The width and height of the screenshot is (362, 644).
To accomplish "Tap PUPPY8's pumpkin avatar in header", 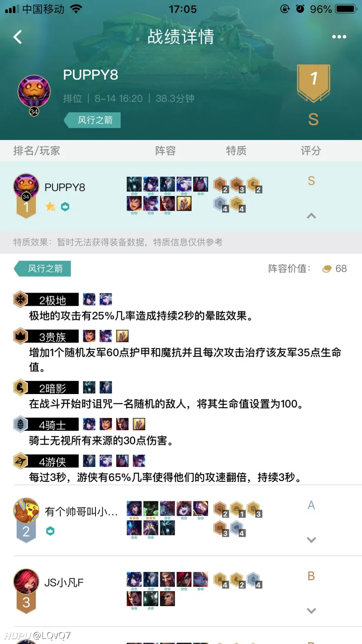I will [x=34, y=91].
